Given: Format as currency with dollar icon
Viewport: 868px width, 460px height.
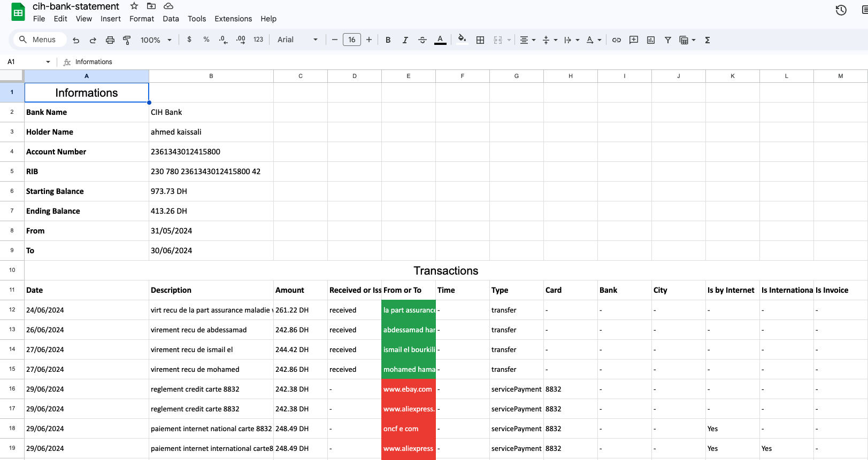Looking at the screenshot, I should [x=189, y=40].
